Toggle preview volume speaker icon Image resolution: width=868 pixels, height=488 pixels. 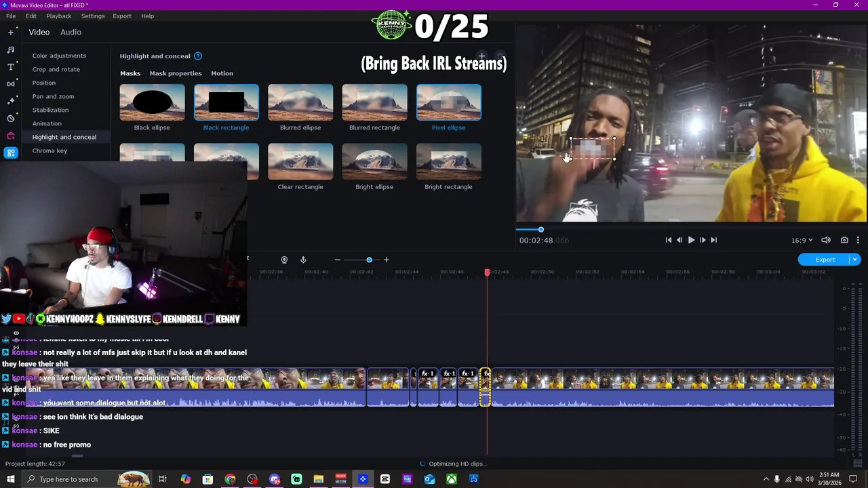click(x=826, y=240)
